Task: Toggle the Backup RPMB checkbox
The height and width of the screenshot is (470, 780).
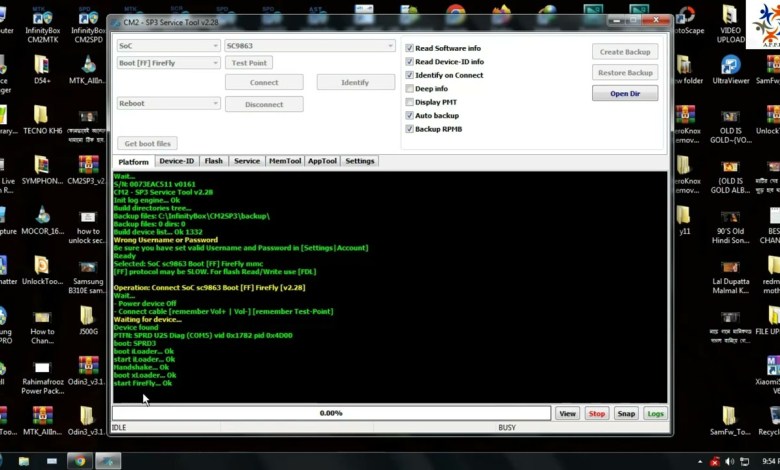Action: (x=409, y=129)
